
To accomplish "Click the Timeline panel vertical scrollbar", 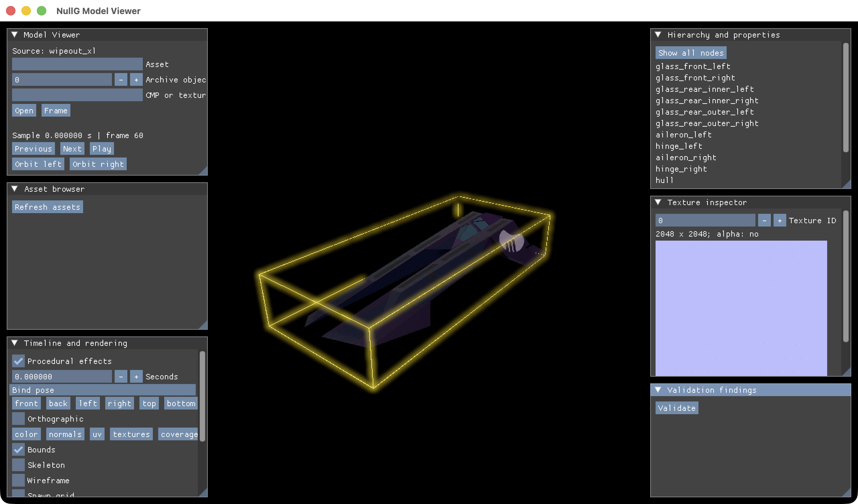I will 202,396.
